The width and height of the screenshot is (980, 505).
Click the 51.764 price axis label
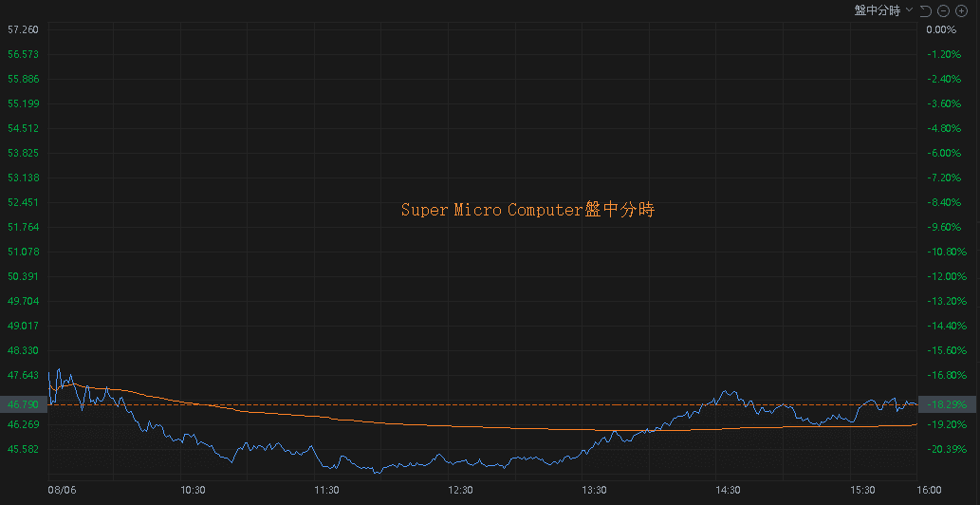(x=23, y=227)
